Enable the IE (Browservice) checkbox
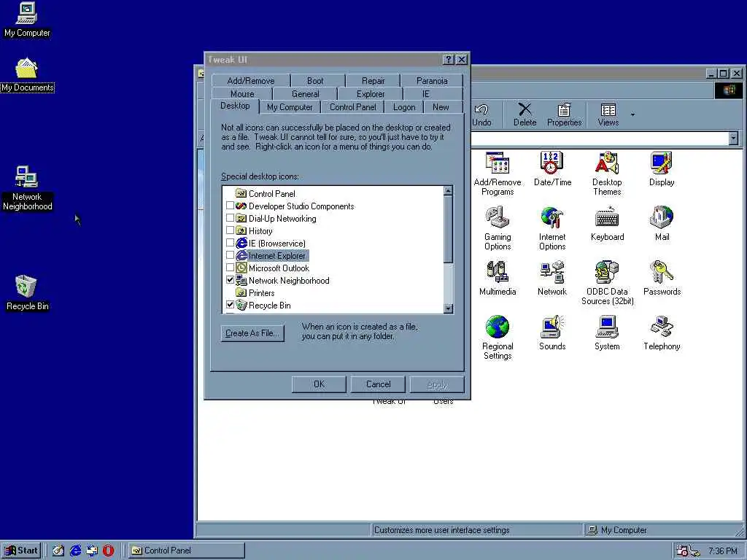Image resolution: width=747 pixels, height=560 pixels. (230, 243)
